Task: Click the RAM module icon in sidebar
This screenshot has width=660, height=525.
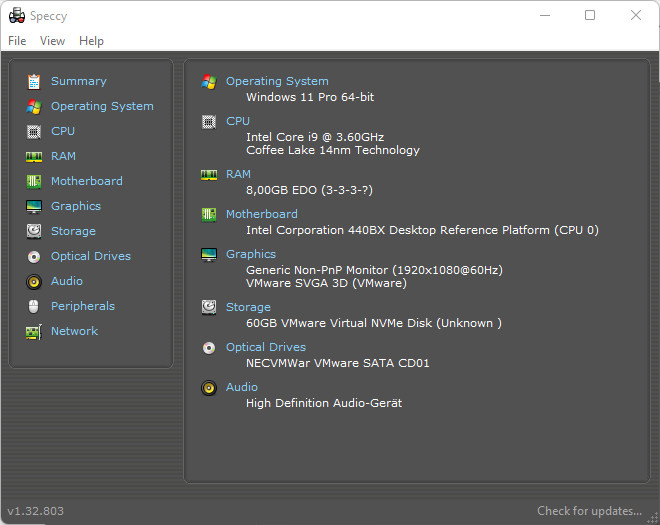Action: pyautogui.click(x=34, y=157)
